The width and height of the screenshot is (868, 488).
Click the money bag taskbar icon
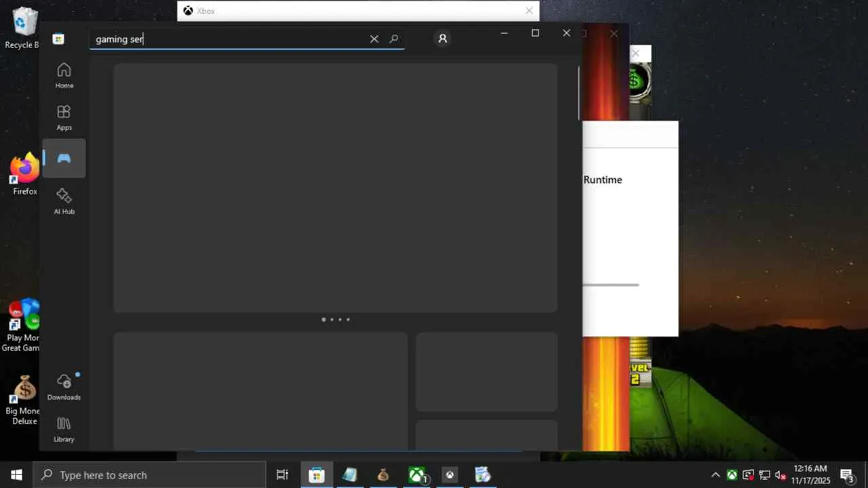click(x=383, y=475)
